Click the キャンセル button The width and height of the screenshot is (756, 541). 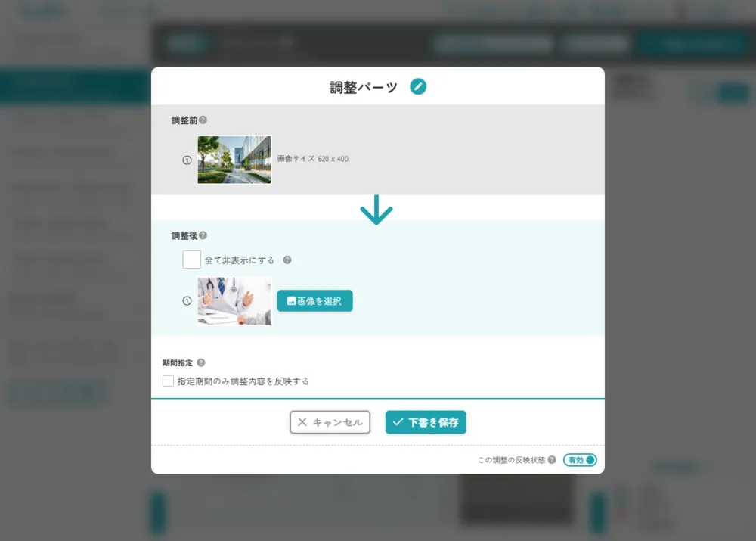pos(330,422)
